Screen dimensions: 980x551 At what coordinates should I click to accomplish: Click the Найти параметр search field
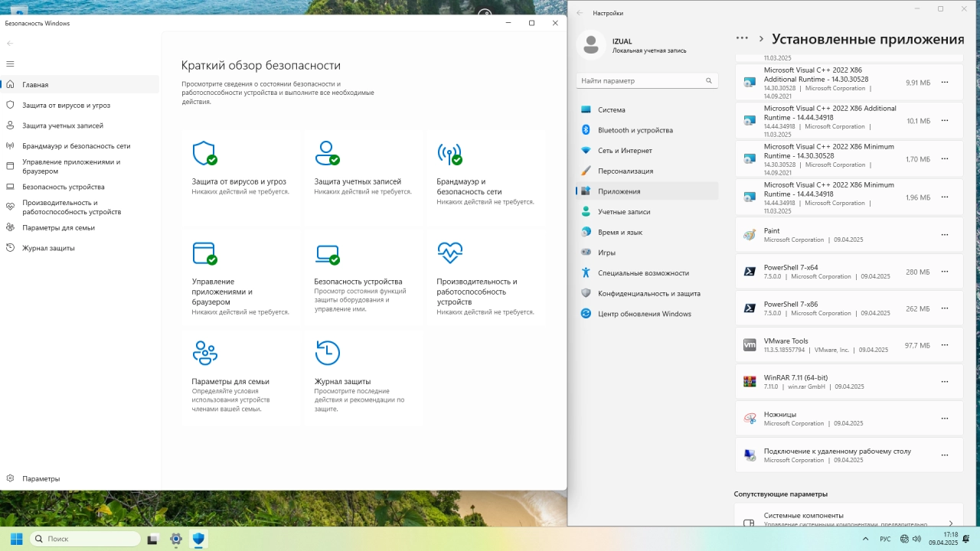(x=647, y=80)
